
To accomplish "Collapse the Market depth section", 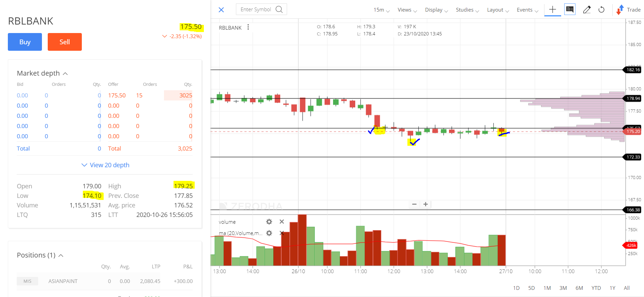I will (42, 73).
